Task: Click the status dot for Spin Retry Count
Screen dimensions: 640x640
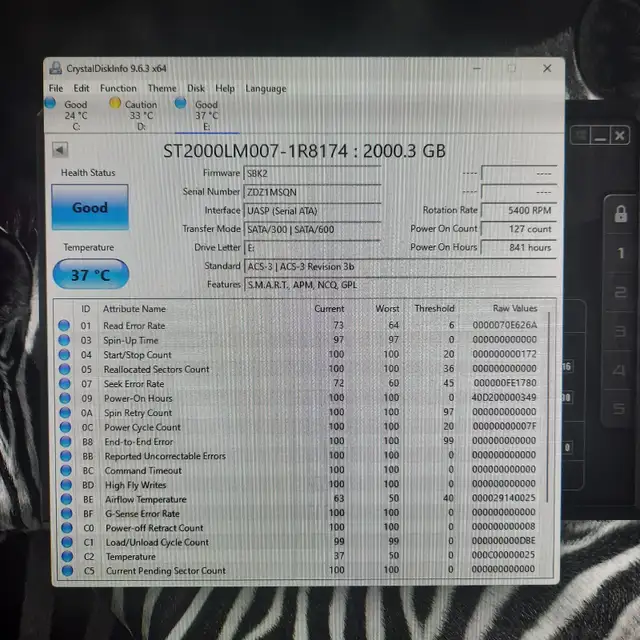Action: click(65, 412)
